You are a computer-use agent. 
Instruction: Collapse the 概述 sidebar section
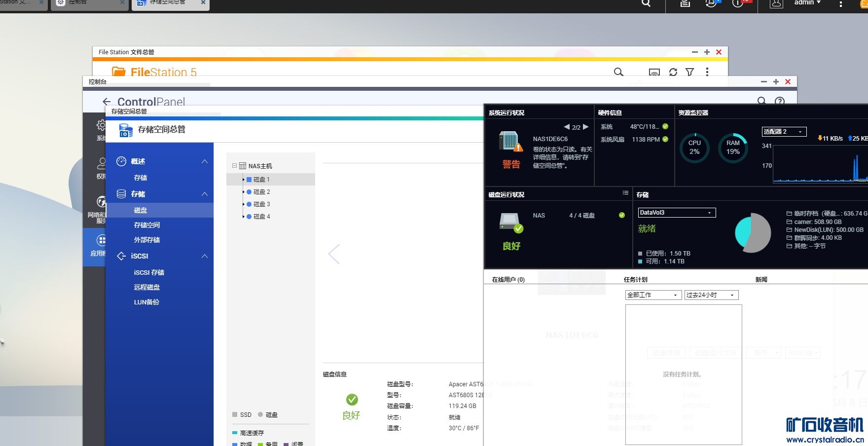[x=205, y=161]
